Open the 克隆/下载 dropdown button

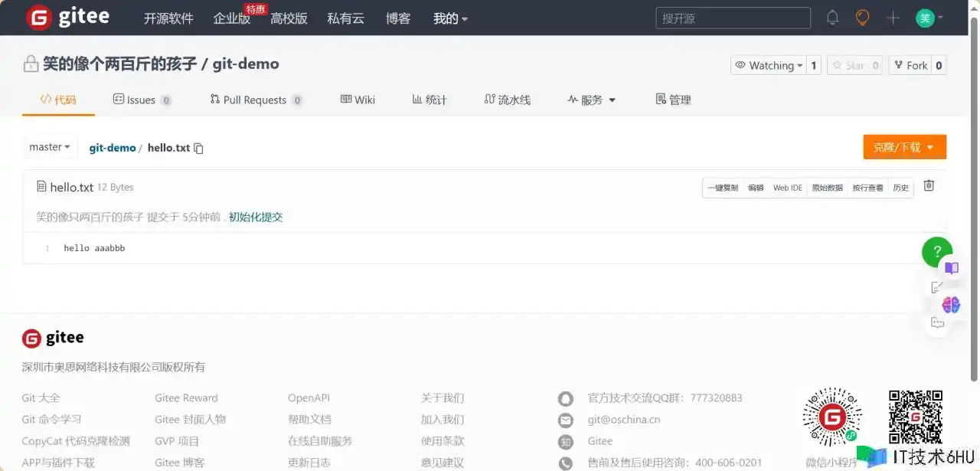click(904, 147)
